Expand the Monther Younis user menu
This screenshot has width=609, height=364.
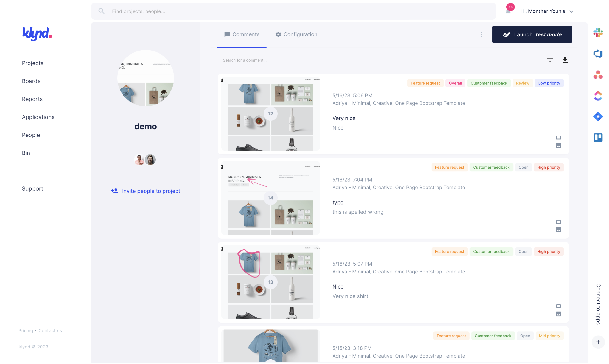571,11
